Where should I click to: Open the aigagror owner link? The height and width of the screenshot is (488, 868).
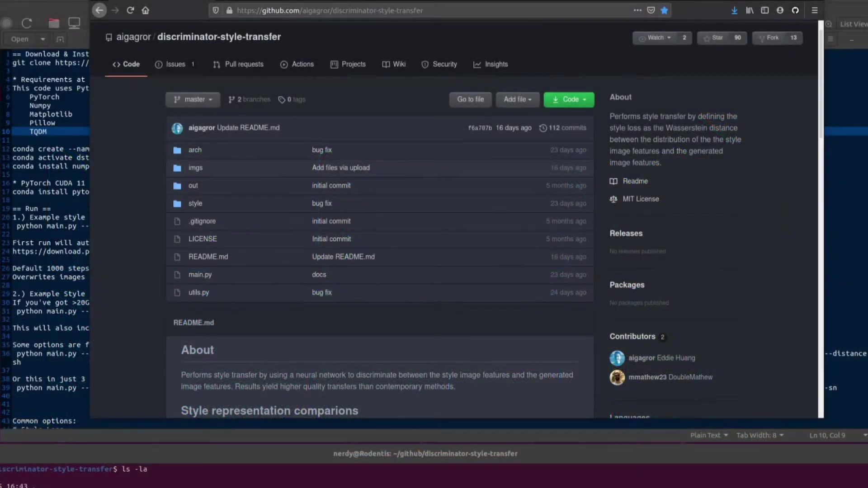133,37
